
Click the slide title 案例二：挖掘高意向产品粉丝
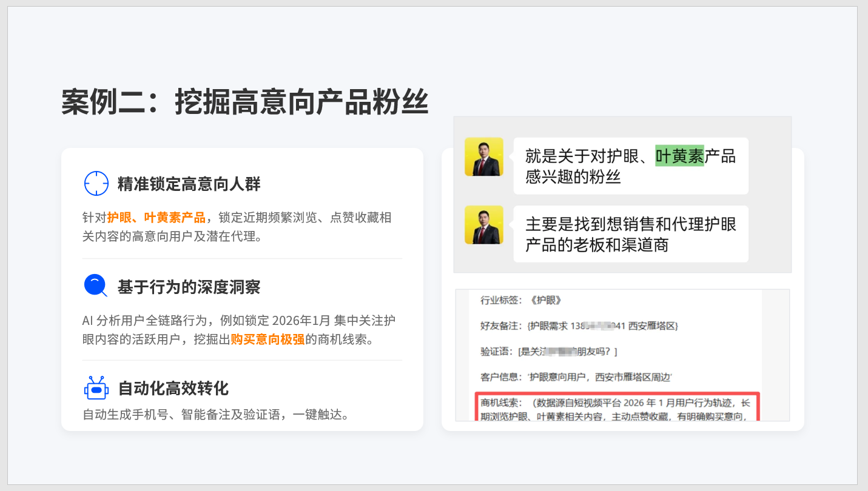tap(244, 101)
